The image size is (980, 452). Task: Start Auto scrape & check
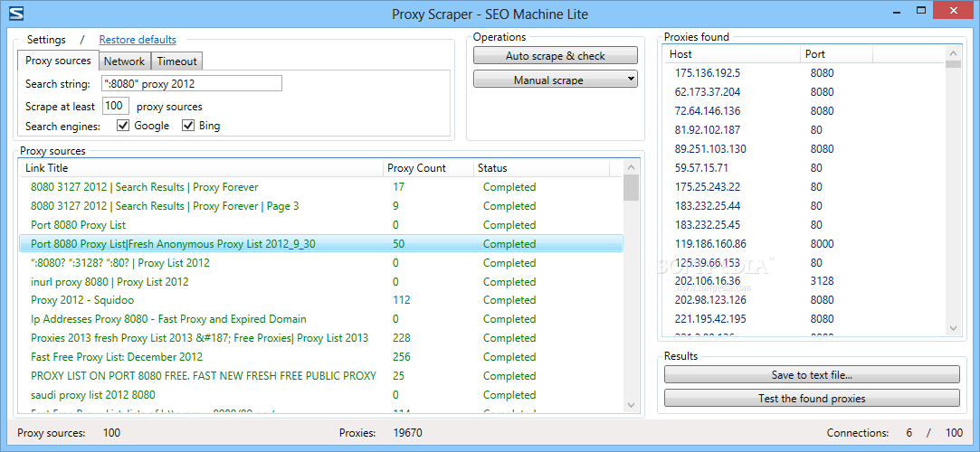click(555, 55)
